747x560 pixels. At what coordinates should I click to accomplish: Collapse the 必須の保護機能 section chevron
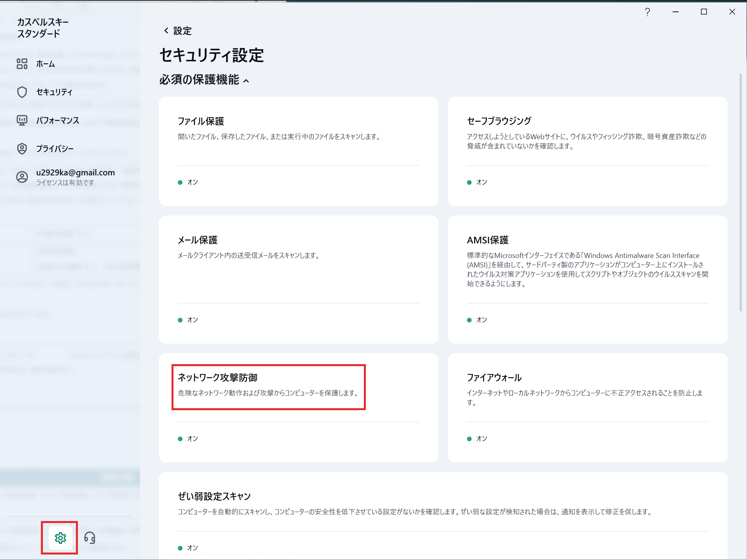246,81
